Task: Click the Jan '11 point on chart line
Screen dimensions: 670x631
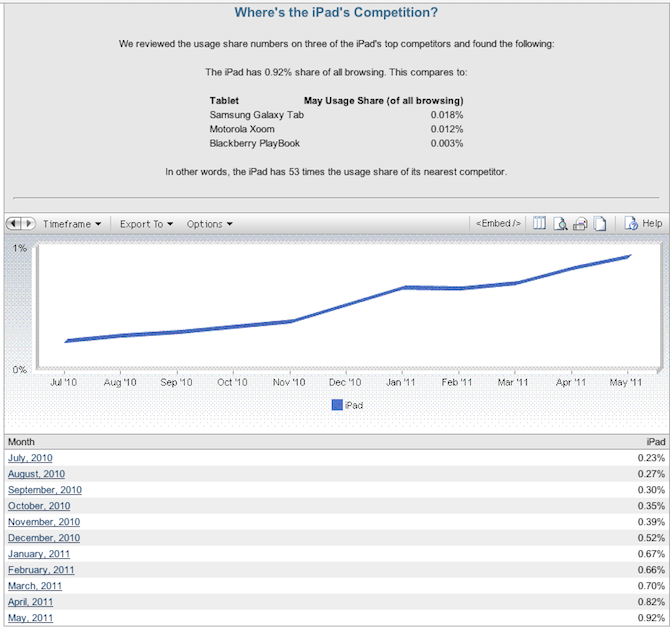Action: [x=403, y=288]
